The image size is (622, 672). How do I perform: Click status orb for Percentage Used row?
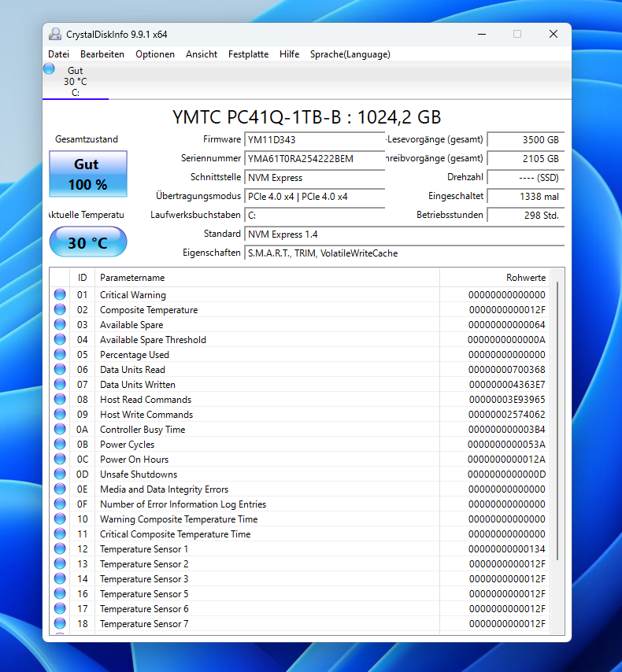(60, 354)
